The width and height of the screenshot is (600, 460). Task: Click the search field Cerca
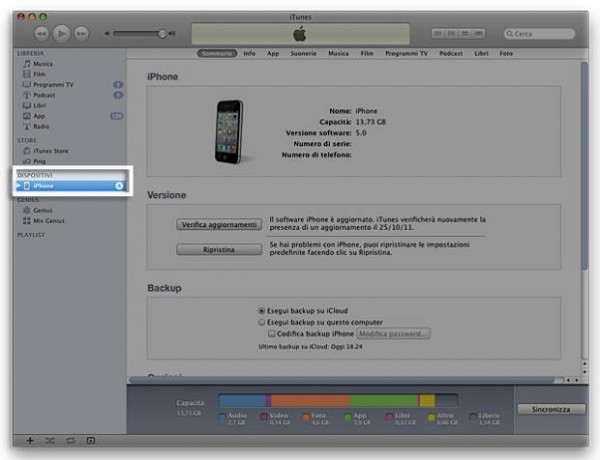pyautogui.click(x=539, y=34)
